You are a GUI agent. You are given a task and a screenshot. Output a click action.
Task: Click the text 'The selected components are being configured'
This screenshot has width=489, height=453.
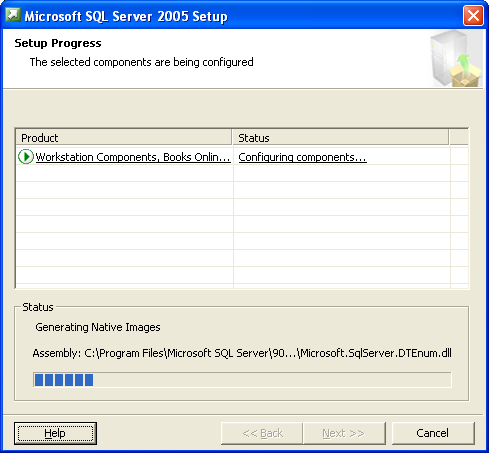141,62
